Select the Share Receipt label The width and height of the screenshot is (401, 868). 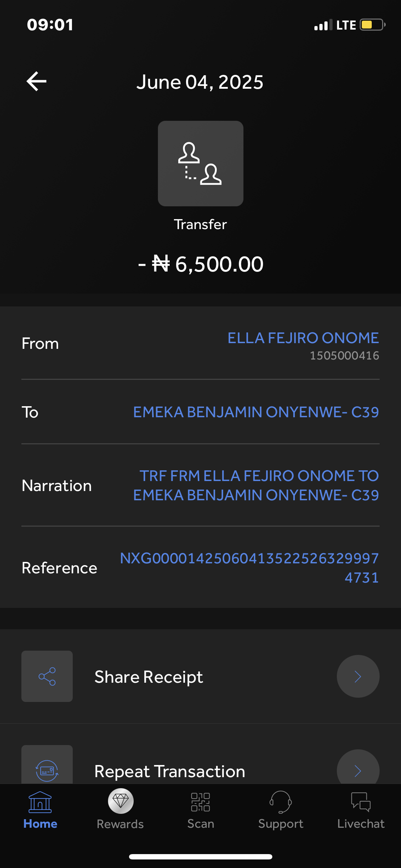click(x=149, y=677)
